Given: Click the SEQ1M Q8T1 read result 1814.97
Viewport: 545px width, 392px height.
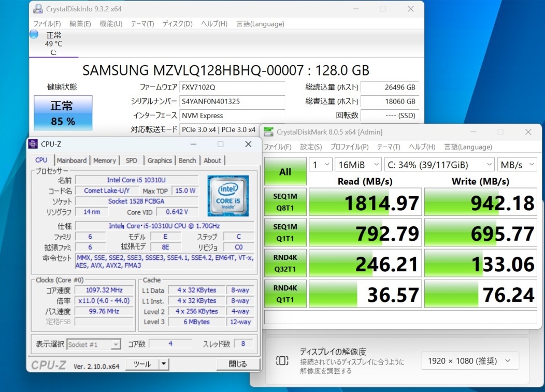Looking at the screenshot, I should (365, 202).
